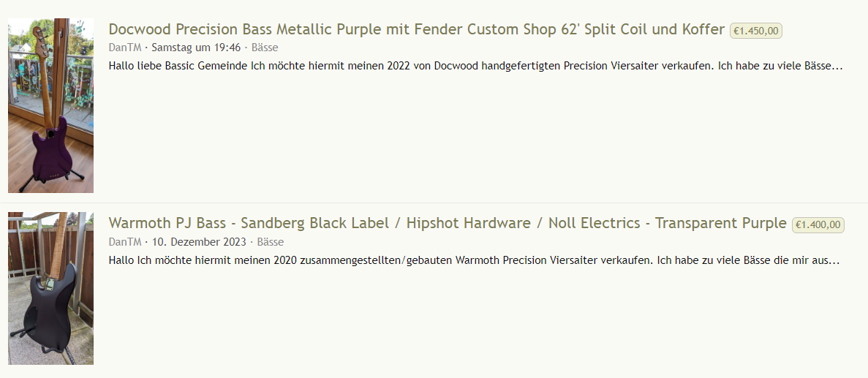The width and height of the screenshot is (868, 378).
Task: Open Docwood Precision Bass Metallic Purple listing title
Action: (416, 30)
